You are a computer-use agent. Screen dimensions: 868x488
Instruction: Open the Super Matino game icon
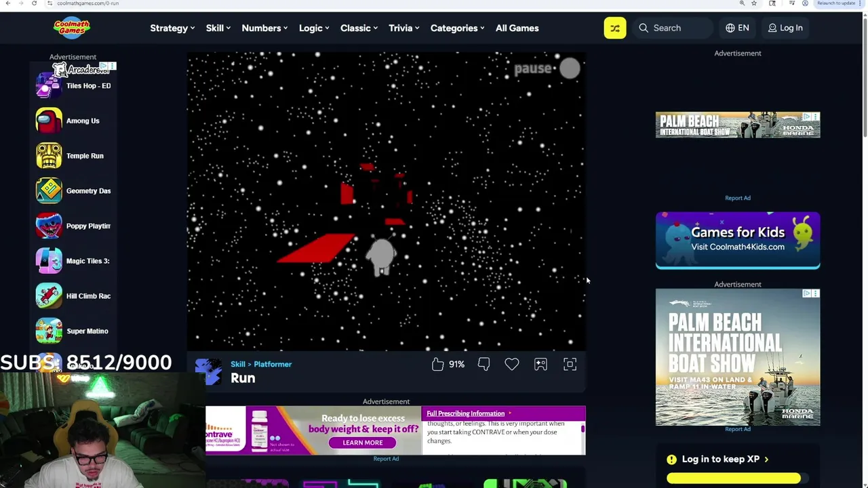coord(49,331)
